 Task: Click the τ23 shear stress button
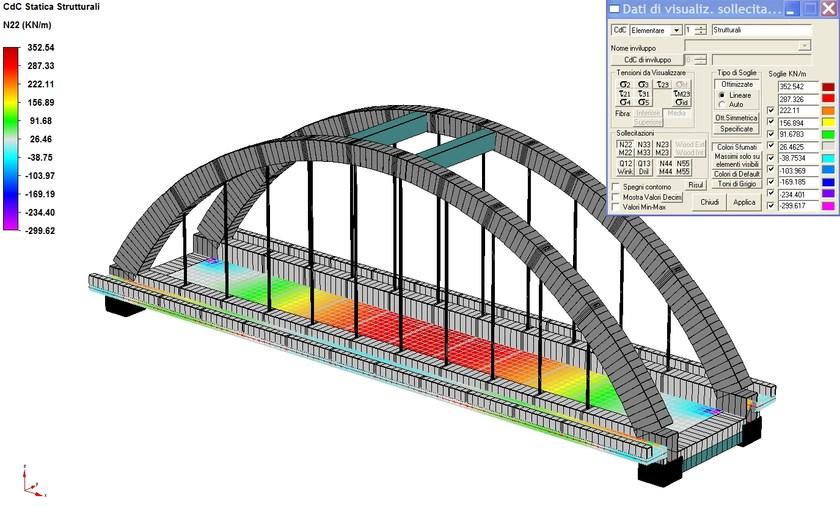click(x=663, y=85)
